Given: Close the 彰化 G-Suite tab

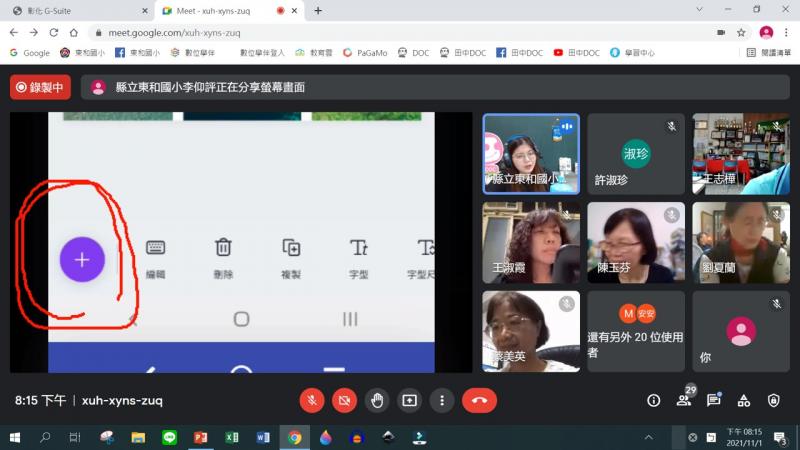Looking at the screenshot, I should click(145, 11).
